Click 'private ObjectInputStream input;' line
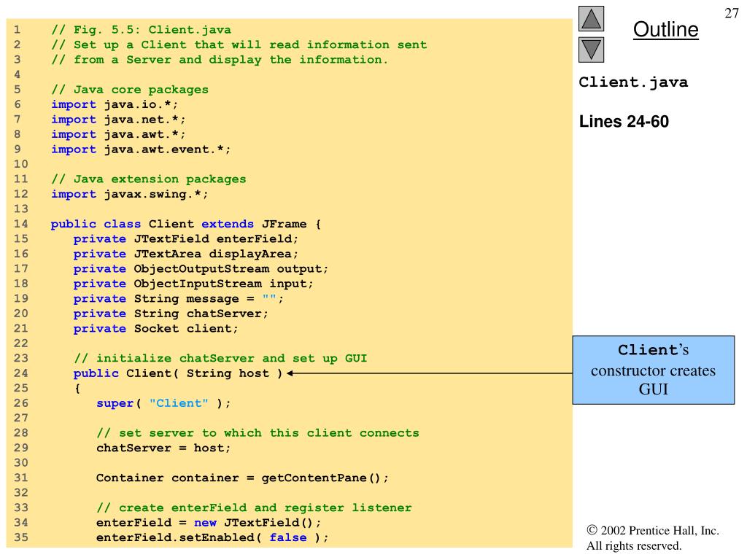This screenshot has height=560, width=747. point(193,284)
